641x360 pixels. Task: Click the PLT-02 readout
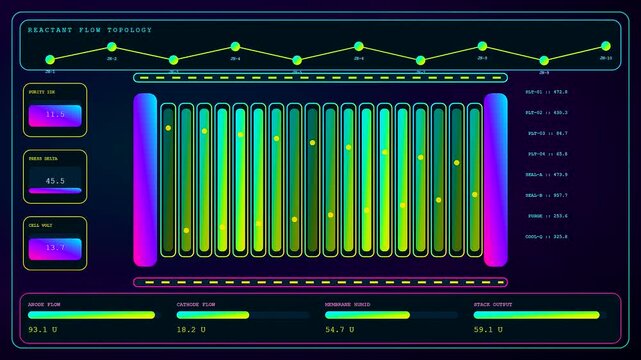tap(547, 112)
